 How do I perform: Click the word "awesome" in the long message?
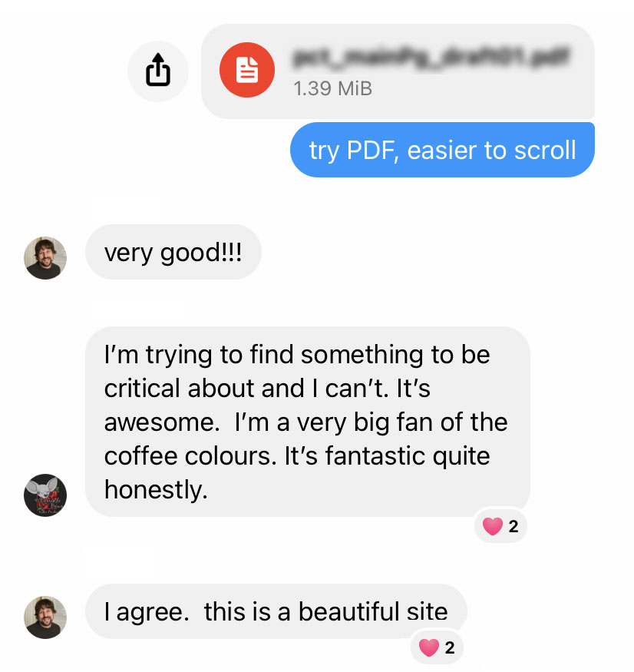point(158,422)
